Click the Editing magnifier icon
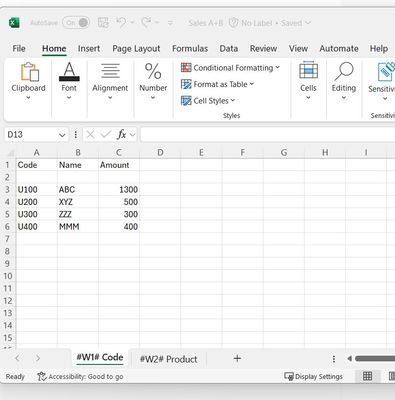The width and height of the screenshot is (395, 400). point(344,71)
